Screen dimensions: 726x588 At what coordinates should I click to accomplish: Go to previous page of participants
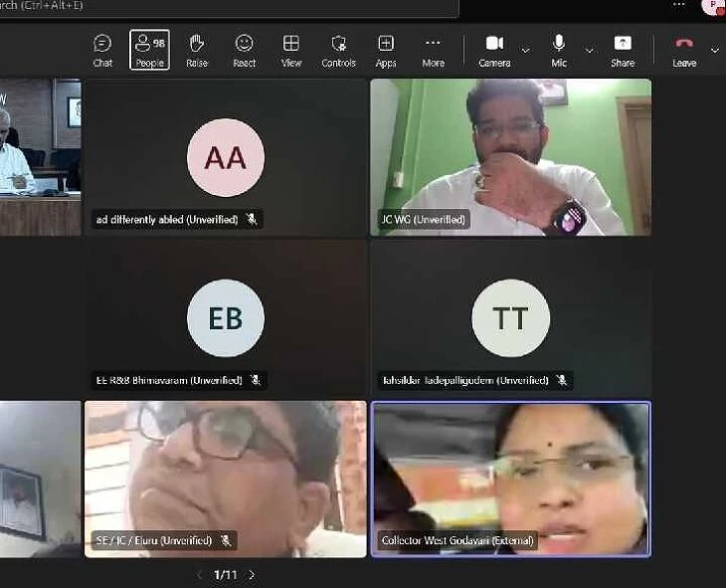[199, 575]
